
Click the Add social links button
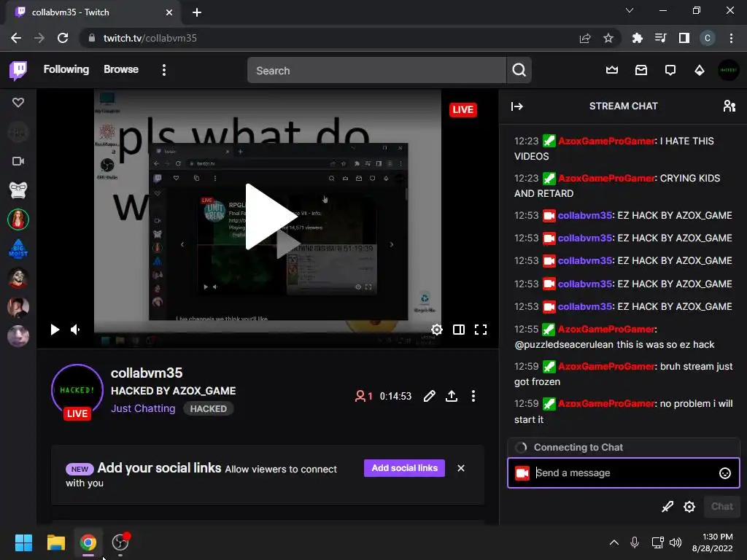(x=404, y=468)
